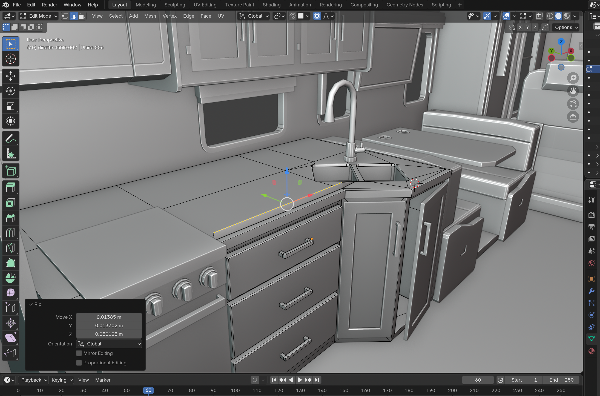Select the Measure tool
This screenshot has width=600, height=396.
click(10, 153)
